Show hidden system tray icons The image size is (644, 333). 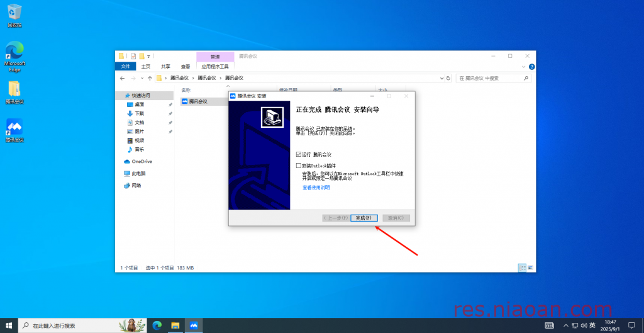coord(567,325)
